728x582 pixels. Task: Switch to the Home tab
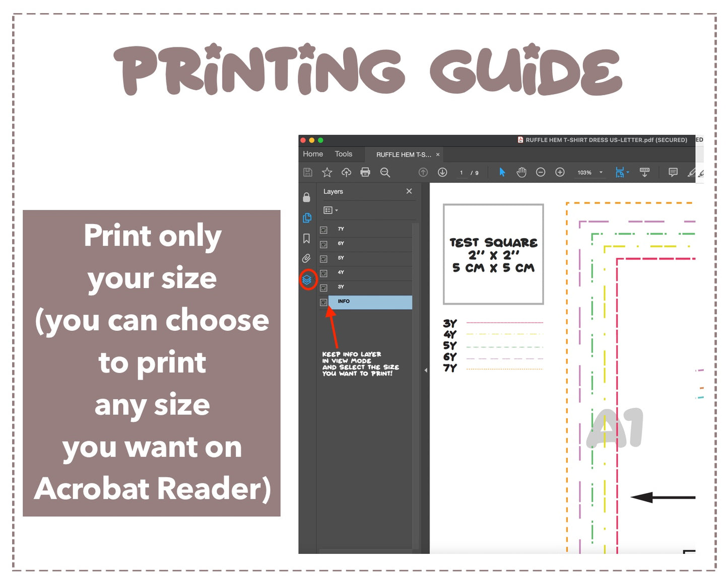(x=313, y=154)
